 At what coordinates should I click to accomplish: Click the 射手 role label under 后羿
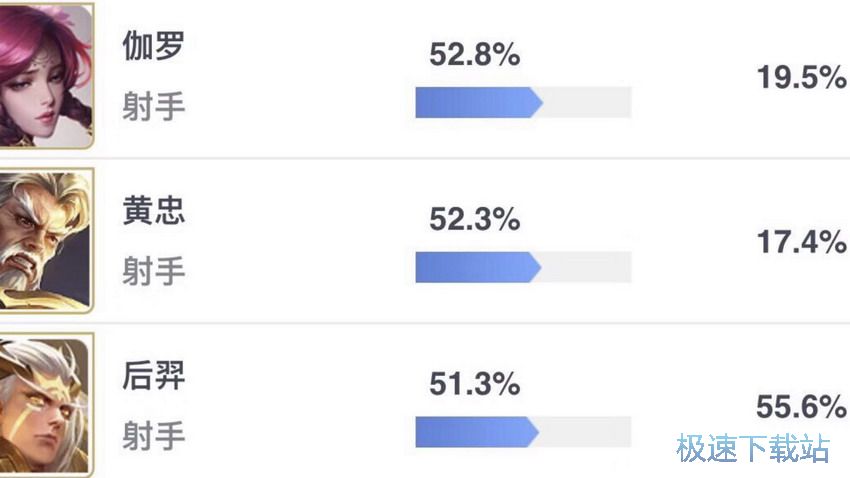pos(154,436)
